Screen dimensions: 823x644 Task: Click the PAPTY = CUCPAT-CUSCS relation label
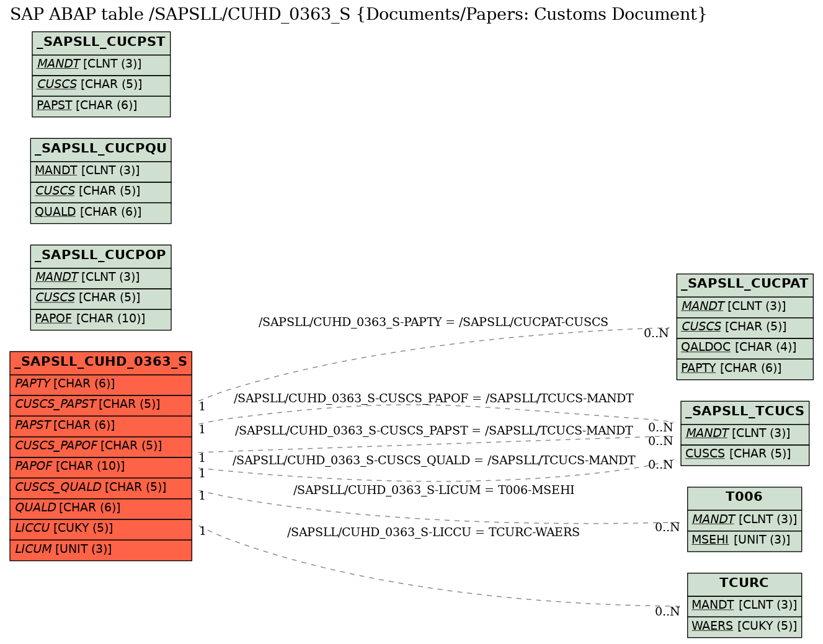(434, 322)
